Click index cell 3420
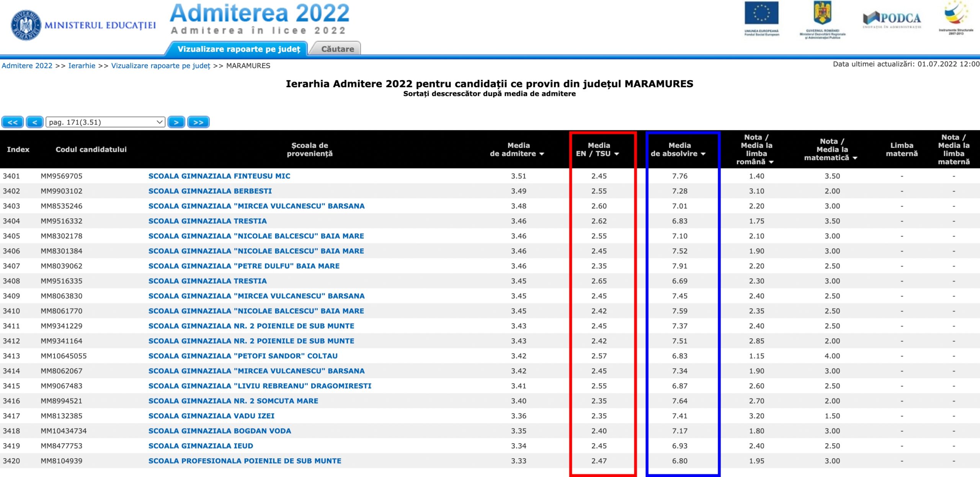Viewport: 980px width, 477px height. click(x=11, y=461)
